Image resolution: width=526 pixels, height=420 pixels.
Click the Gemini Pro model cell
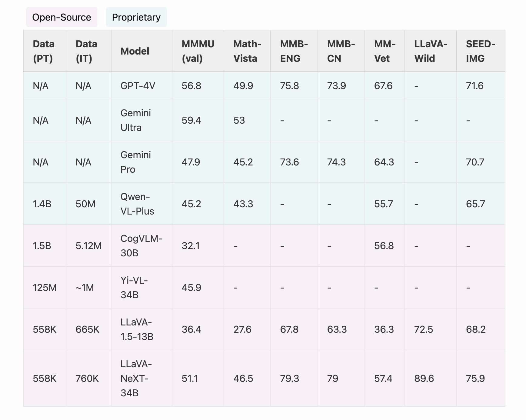click(x=136, y=162)
